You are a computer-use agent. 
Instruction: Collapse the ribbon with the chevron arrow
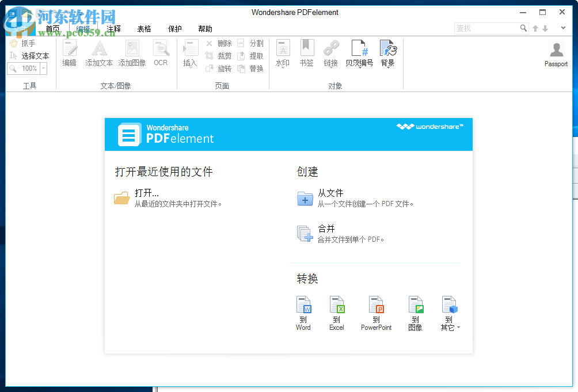562,27
